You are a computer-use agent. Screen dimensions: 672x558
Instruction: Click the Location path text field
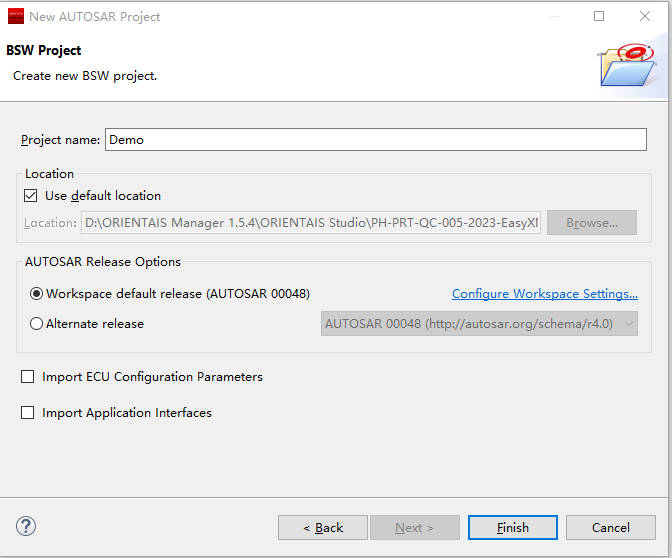click(311, 223)
